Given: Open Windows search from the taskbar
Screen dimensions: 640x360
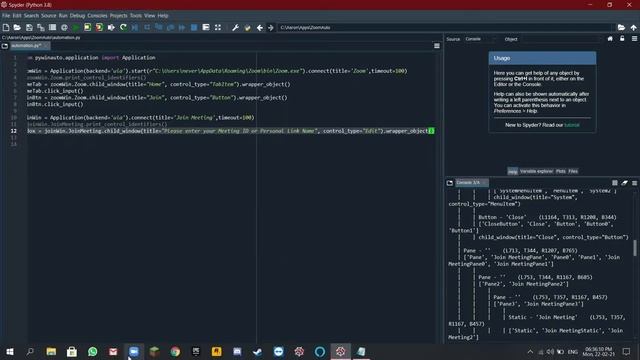Looking at the screenshot, I should click(30, 351).
